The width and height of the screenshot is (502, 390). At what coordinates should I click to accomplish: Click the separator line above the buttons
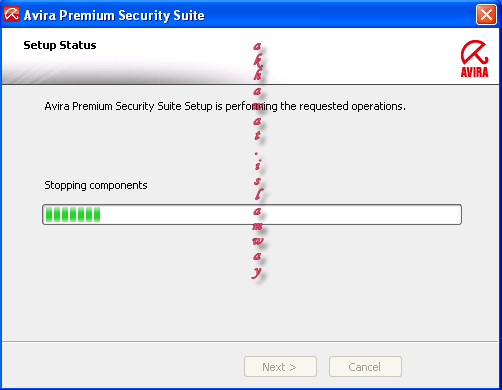point(250,341)
